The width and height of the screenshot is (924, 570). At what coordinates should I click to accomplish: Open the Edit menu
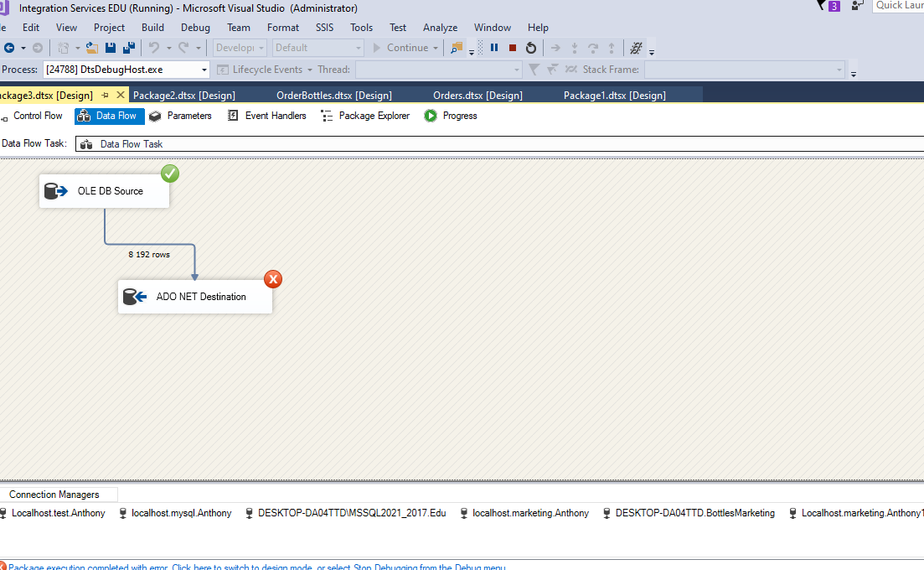coord(31,28)
